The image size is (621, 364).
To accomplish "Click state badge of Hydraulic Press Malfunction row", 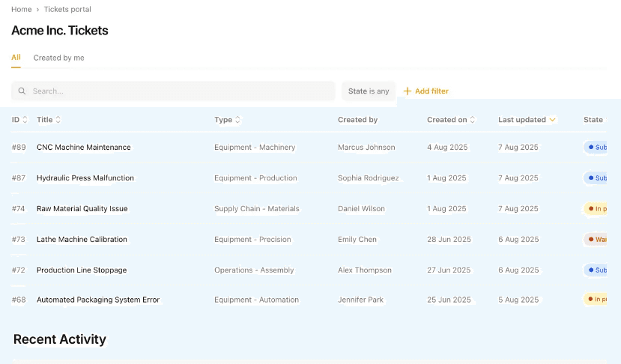I will 596,178.
